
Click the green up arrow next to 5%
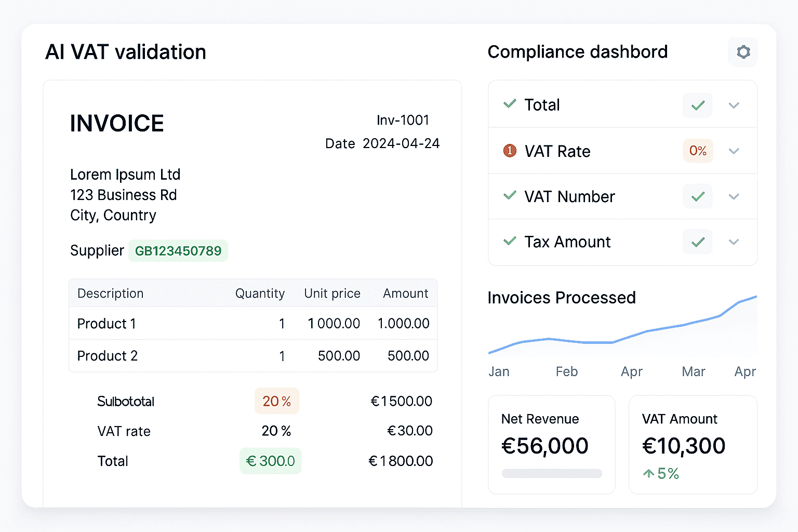[x=648, y=473]
